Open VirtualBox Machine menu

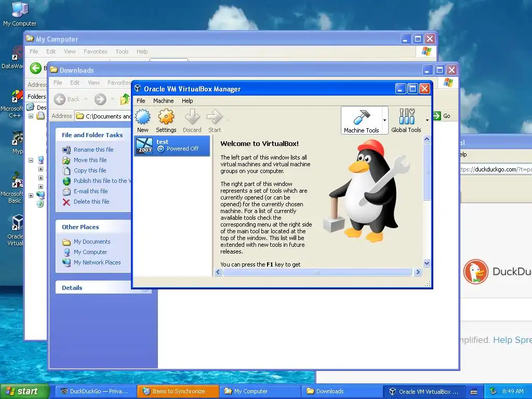tap(163, 101)
